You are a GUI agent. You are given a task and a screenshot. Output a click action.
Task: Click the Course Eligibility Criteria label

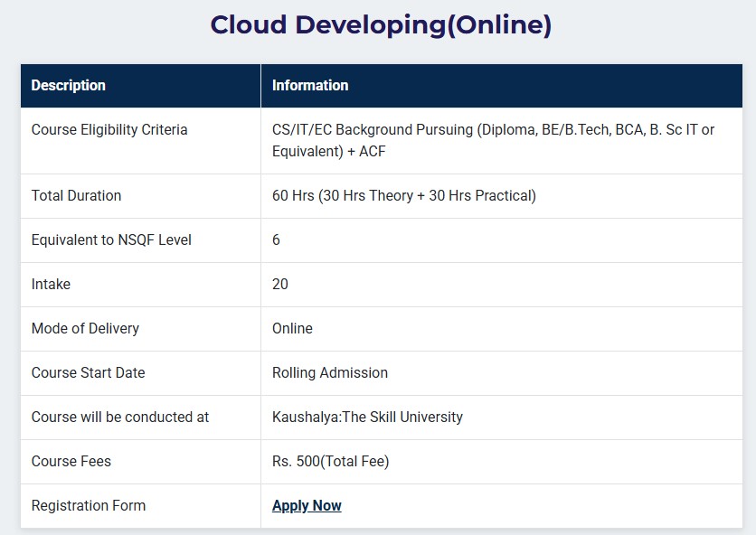point(109,130)
